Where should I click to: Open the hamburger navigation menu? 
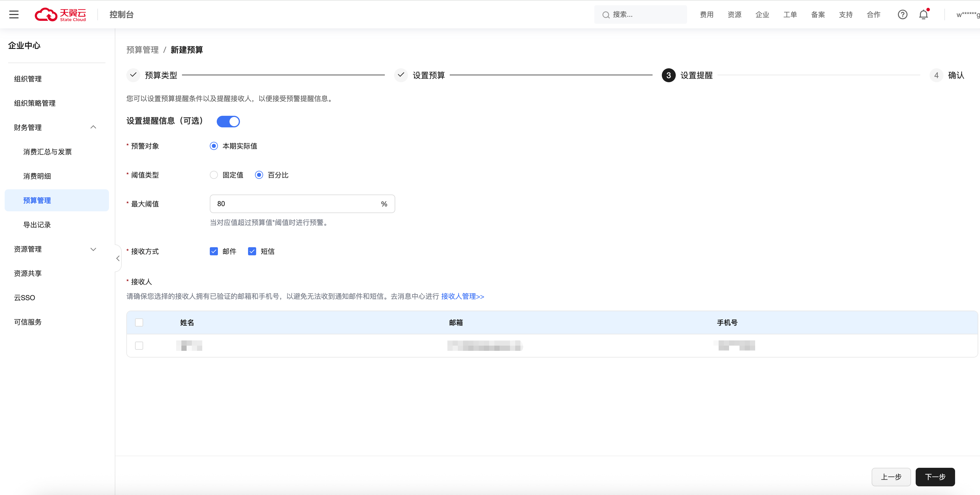(14, 14)
